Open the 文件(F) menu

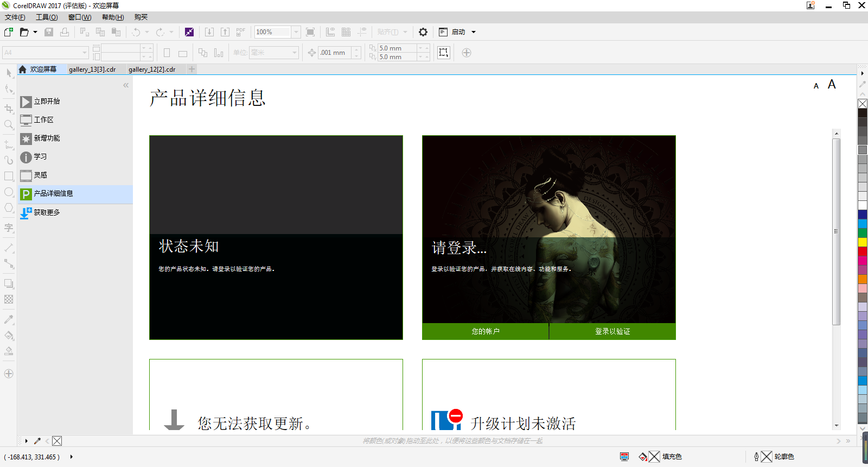pyautogui.click(x=15, y=17)
